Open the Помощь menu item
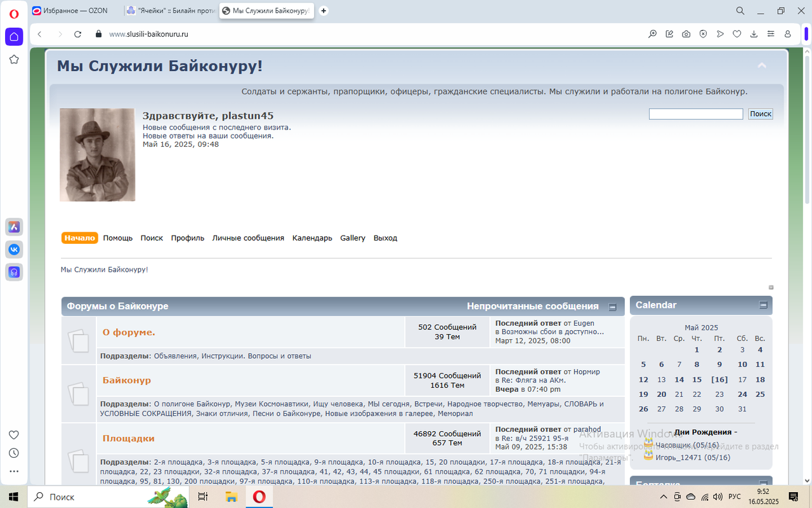This screenshot has width=812, height=508. [x=118, y=238]
